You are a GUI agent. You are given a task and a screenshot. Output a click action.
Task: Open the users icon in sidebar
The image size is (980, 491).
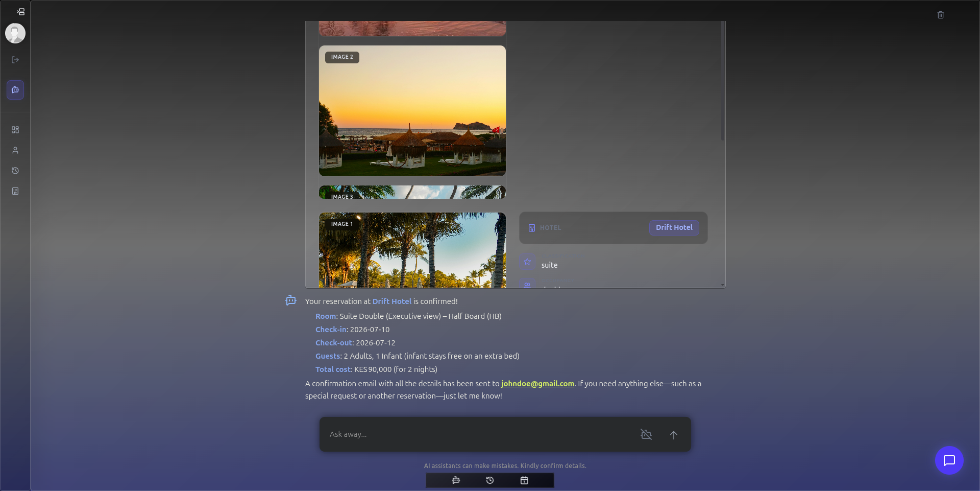(x=15, y=150)
